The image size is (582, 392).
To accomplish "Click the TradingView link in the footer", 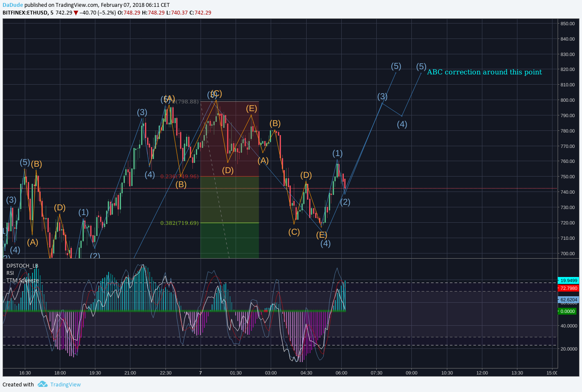I will (x=65, y=384).
